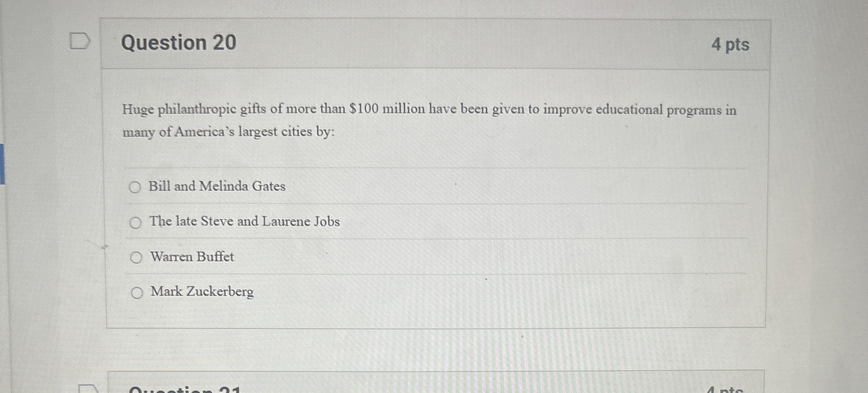Click the Bill and Melinda Gates answer text

[217, 187]
